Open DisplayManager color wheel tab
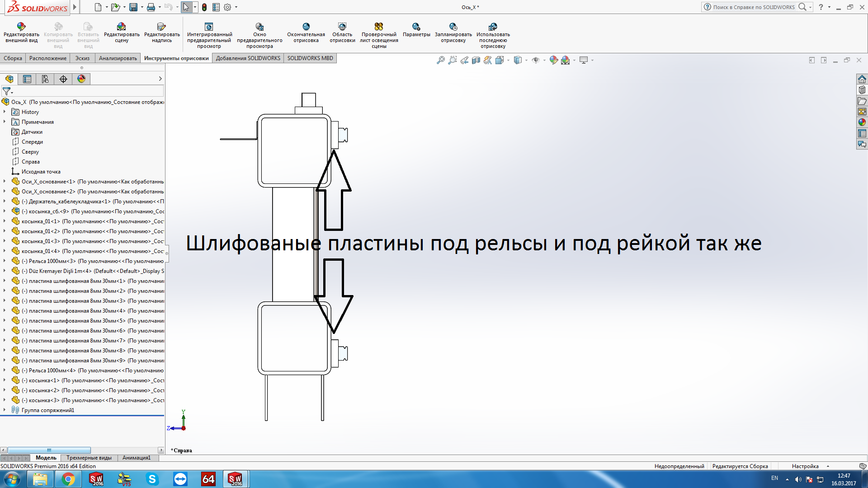Viewport: 868px width, 488px height. point(81,79)
